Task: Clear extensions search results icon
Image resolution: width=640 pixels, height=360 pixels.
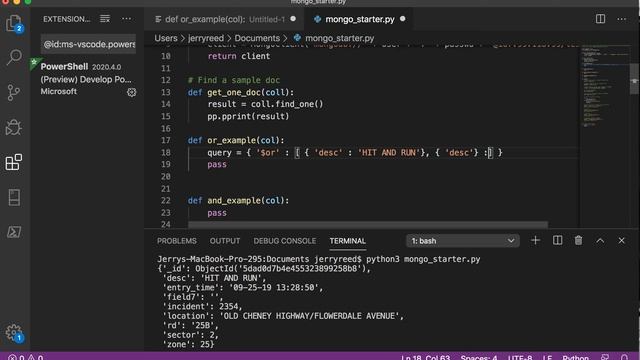Action: pyautogui.click(x=105, y=19)
